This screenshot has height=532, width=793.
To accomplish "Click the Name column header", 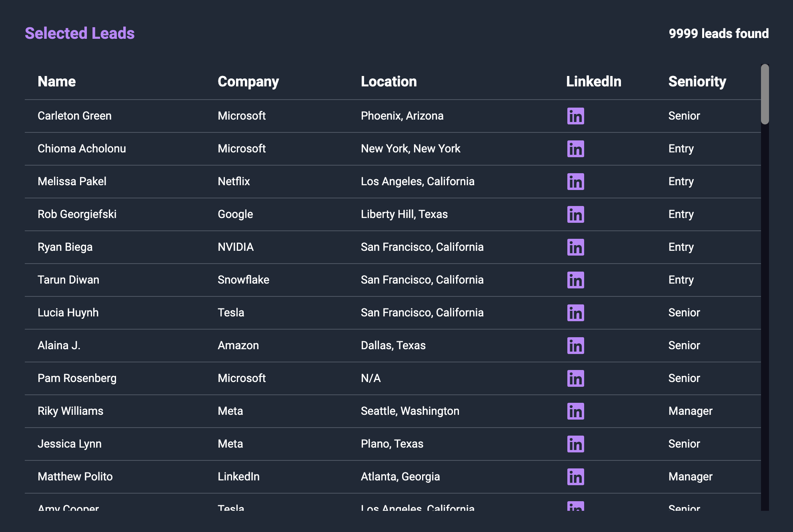I will pyautogui.click(x=56, y=82).
